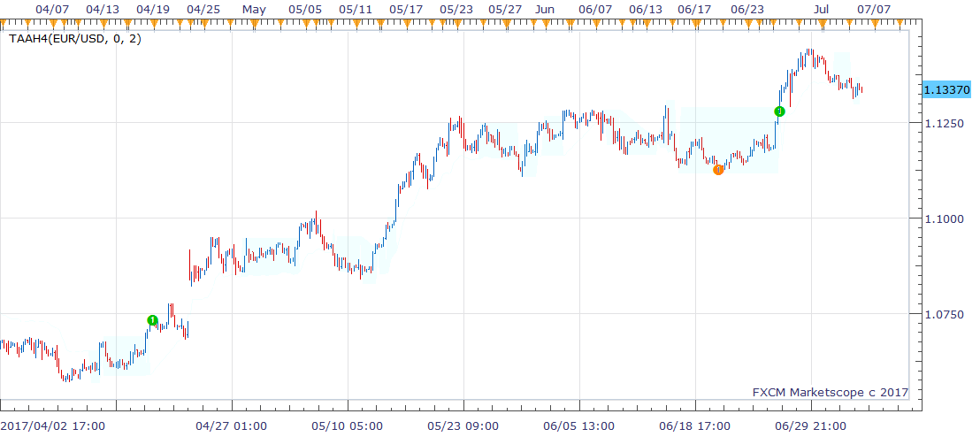980x437 pixels.
Task: Click the 1.1000 price level label
Action: click(x=943, y=218)
